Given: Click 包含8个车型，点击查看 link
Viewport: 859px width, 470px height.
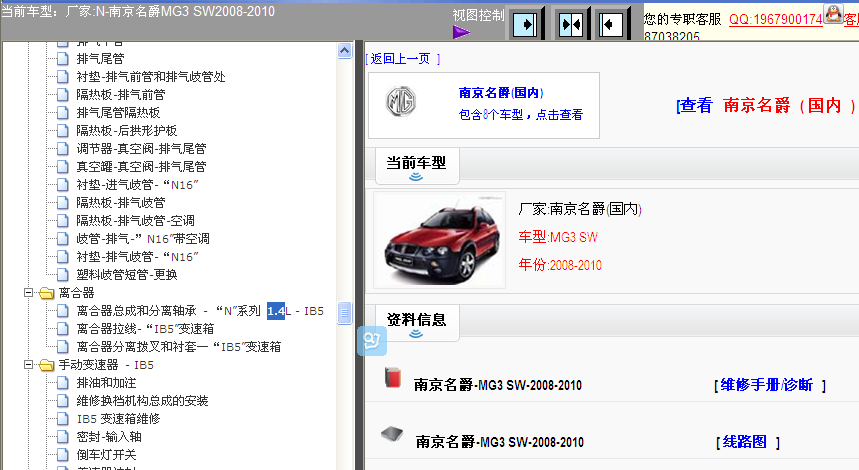Looking at the screenshot, I should click(520, 114).
